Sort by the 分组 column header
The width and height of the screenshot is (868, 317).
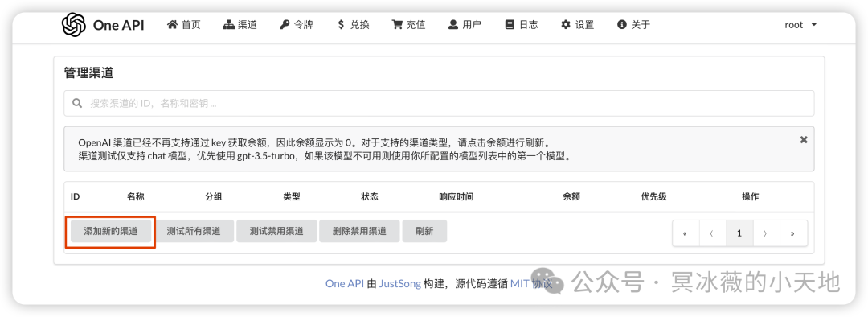[214, 197]
